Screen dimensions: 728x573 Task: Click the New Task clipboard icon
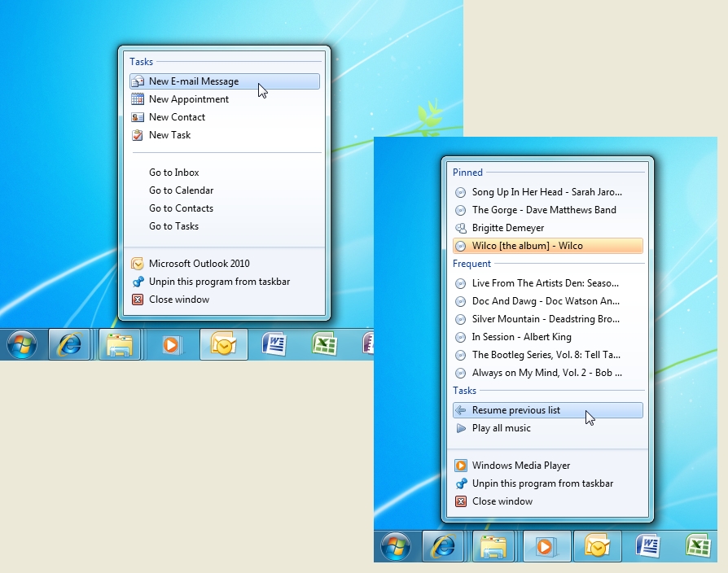click(138, 135)
